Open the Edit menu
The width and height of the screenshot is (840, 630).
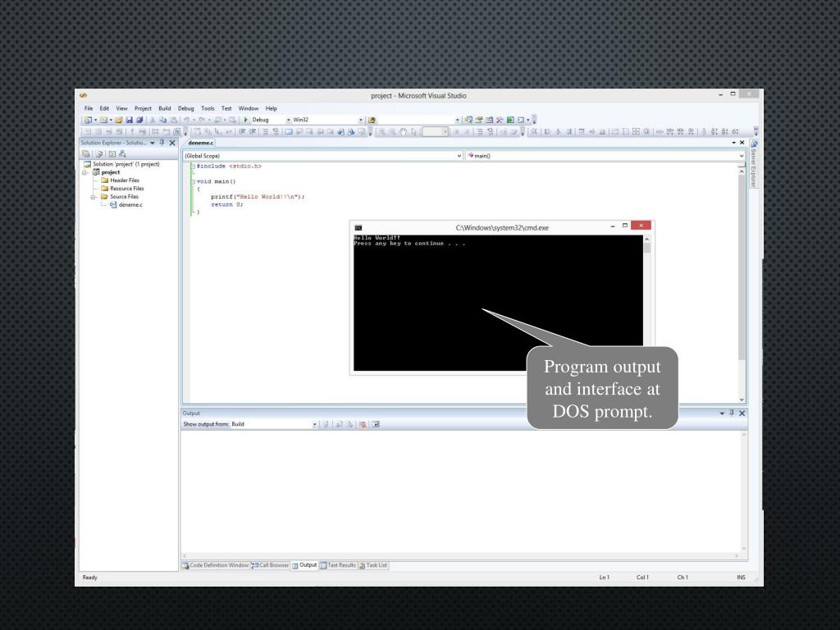(104, 108)
